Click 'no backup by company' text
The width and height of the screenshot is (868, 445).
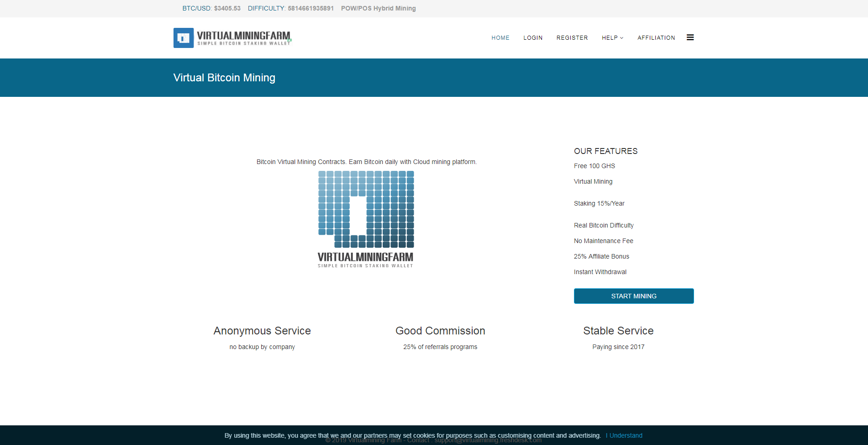point(262,347)
